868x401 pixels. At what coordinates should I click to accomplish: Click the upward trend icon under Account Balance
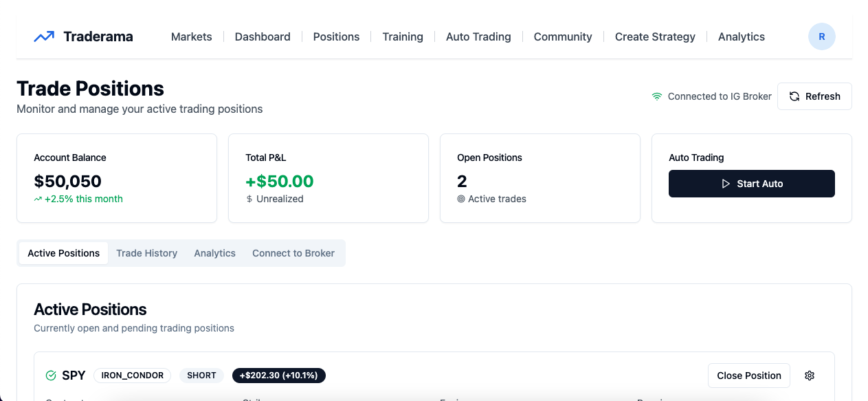coord(38,199)
